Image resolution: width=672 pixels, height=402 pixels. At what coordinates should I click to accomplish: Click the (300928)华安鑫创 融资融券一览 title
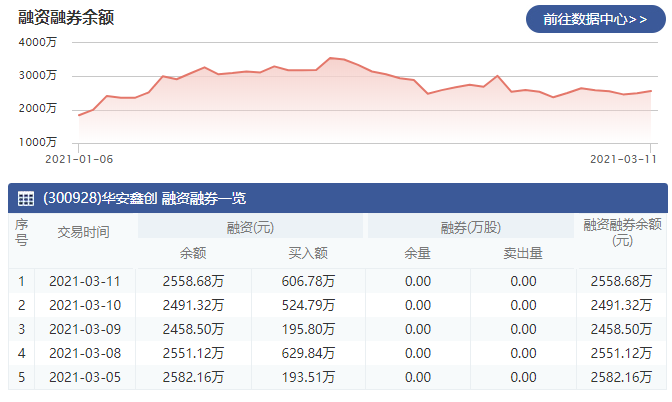point(144,198)
